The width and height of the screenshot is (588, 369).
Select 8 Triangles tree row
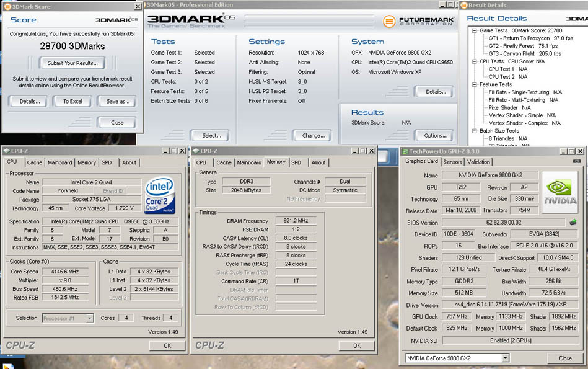[507, 138]
